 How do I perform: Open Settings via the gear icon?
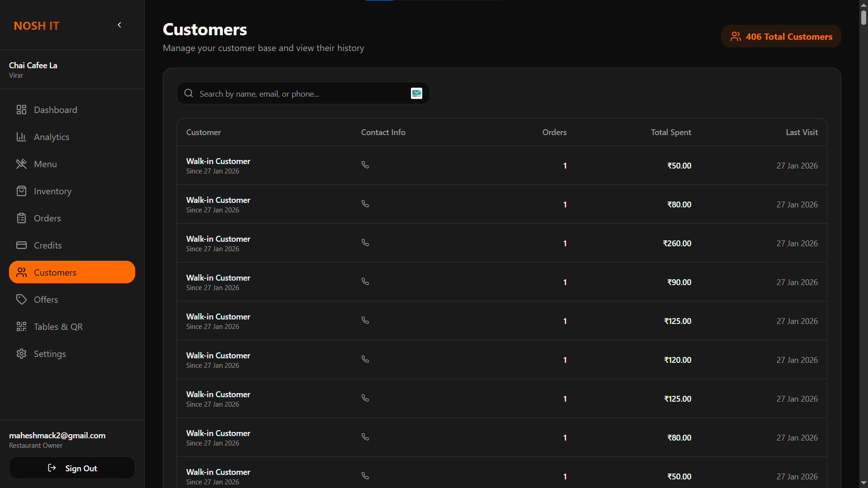click(21, 354)
